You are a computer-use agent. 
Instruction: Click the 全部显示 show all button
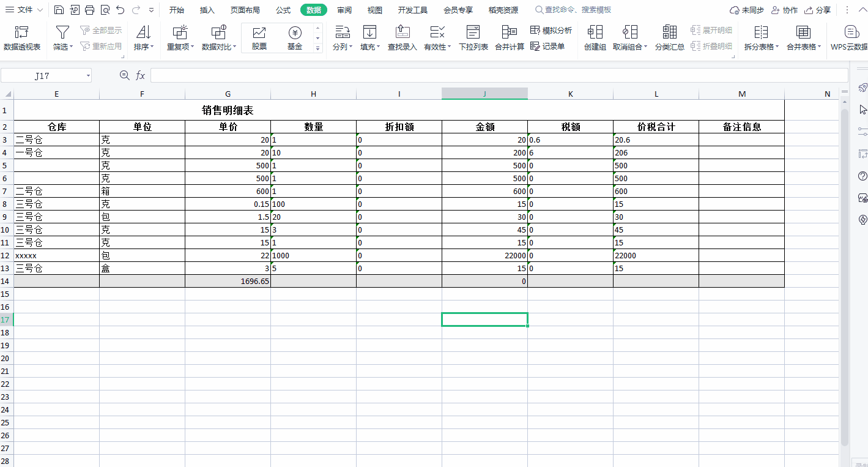(x=101, y=30)
